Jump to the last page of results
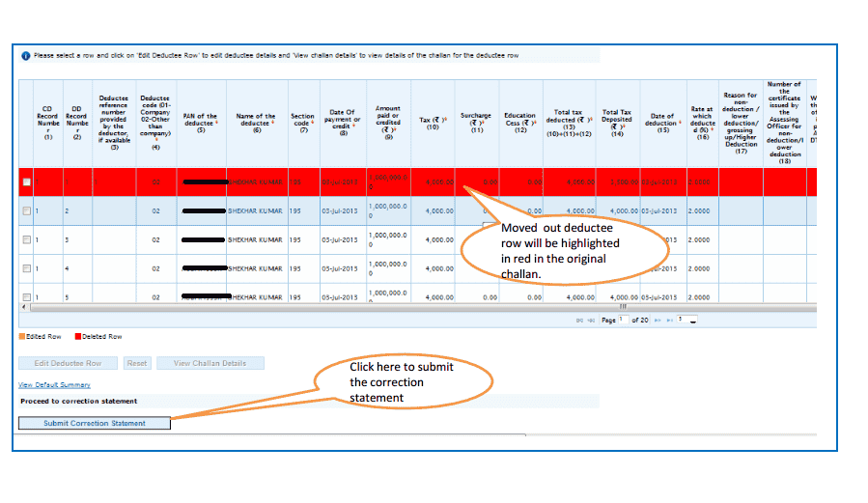 tap(670, 321)
